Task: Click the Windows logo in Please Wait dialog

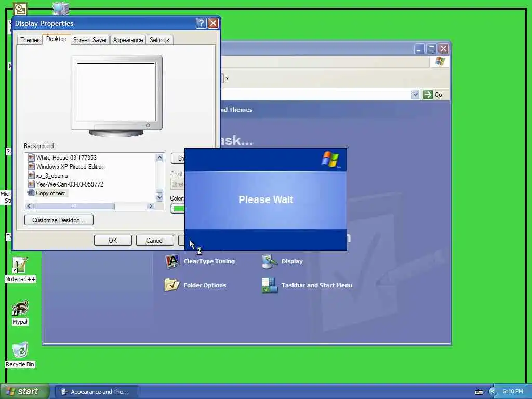Action: [330, 159]
